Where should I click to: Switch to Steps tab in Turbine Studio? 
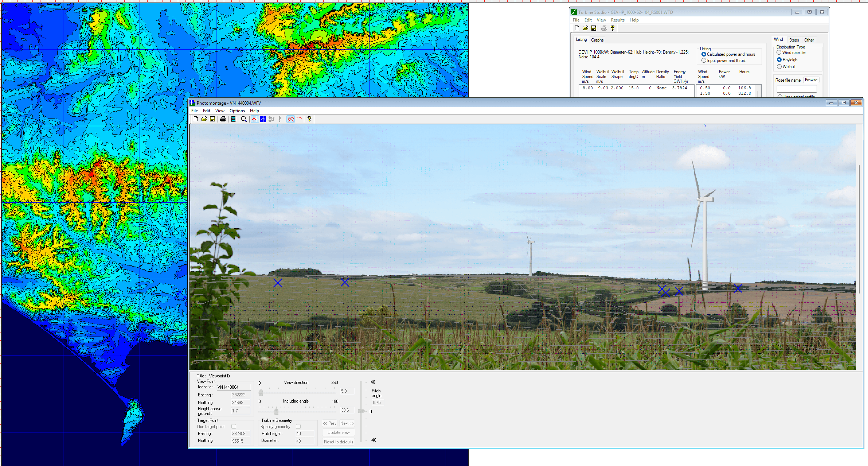[x=794, y=40]
